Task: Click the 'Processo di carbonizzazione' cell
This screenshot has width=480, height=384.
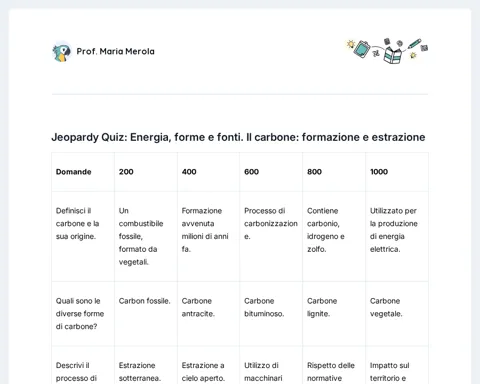Action: [271, 236]
